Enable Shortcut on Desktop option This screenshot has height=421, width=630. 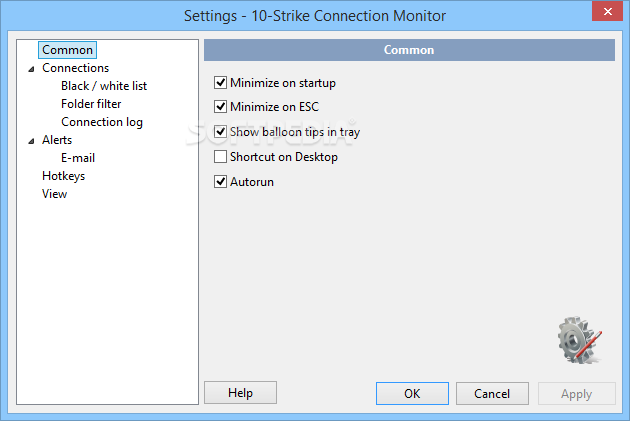click(x=220, y=157)
